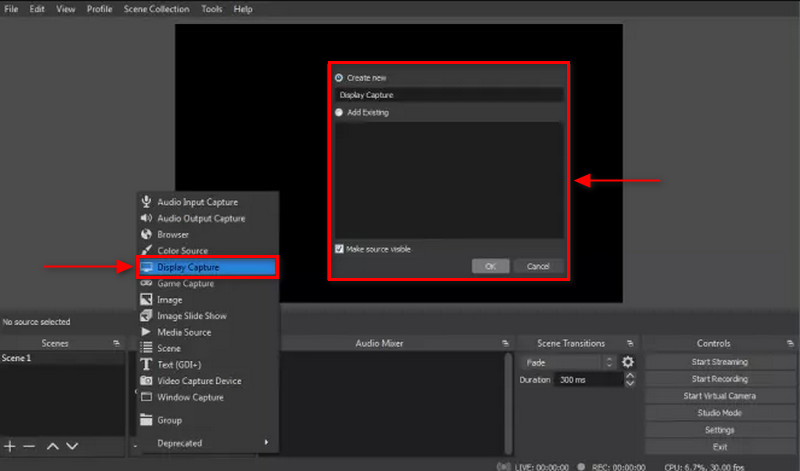The width and height of the screenshot is (800, 471).
Task: Open transition properties gear icon
Action: point(628,362)
